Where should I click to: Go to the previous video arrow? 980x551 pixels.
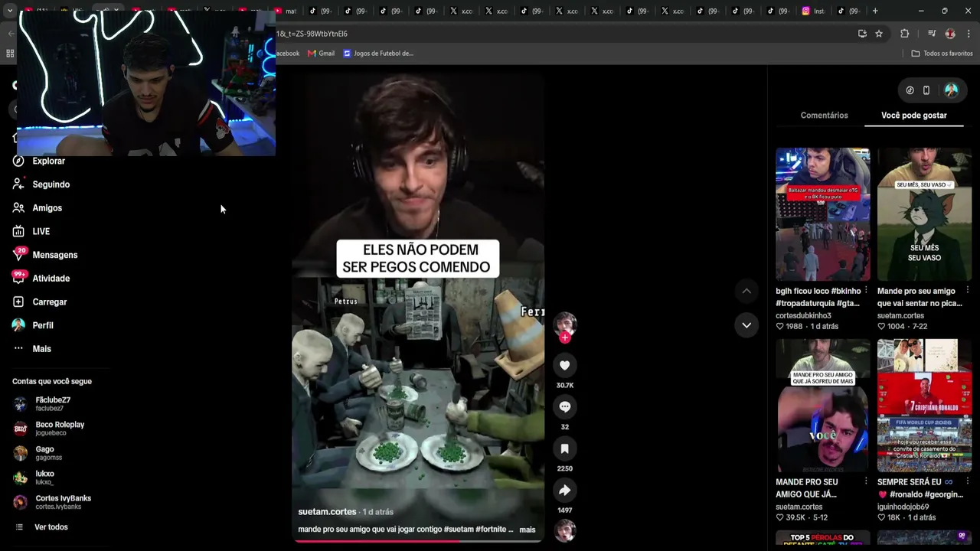point(746,291)
